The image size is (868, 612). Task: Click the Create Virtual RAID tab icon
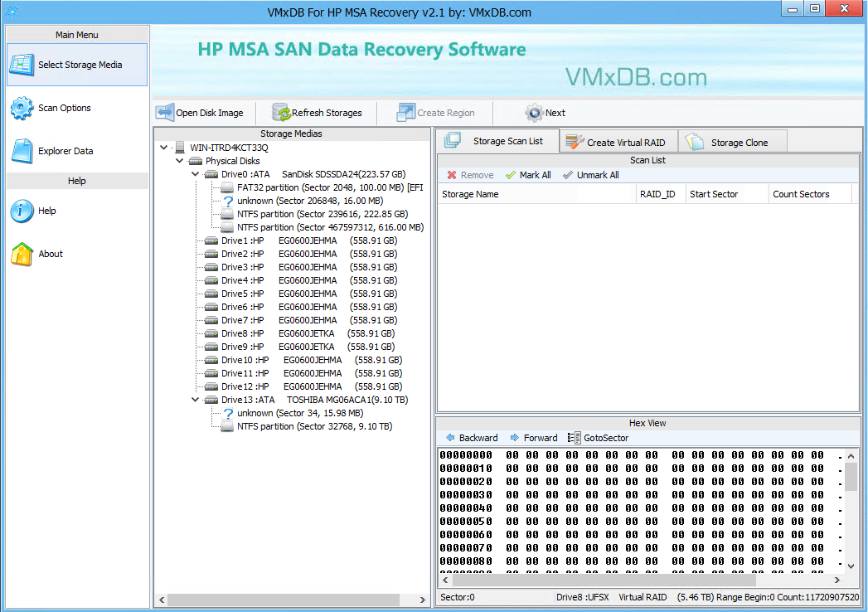tap(575, 142)
